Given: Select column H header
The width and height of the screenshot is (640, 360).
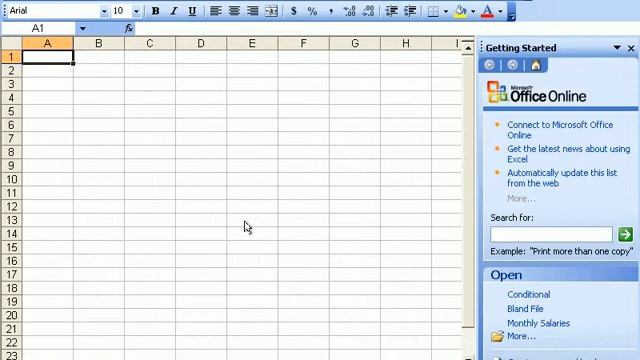Looking at the screenshot, I should (406, 43).
